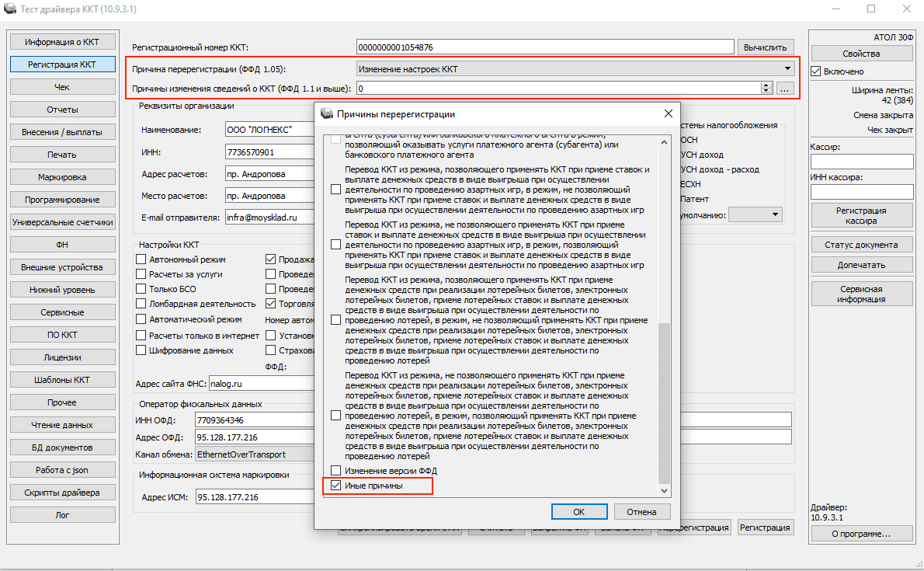Click the Кассир input field
Image resolution: width=924 pixels, height=571 pixels.
pyautogui.click(x=861, y=162)
